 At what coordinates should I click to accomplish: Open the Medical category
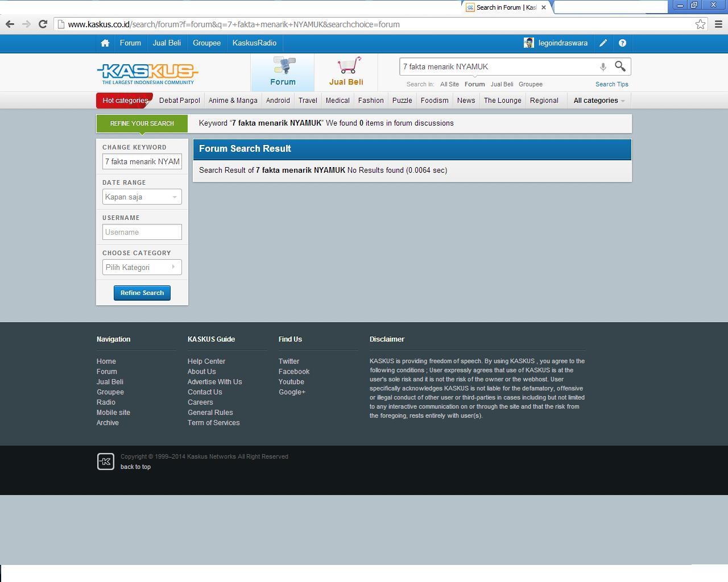[337, 101]
